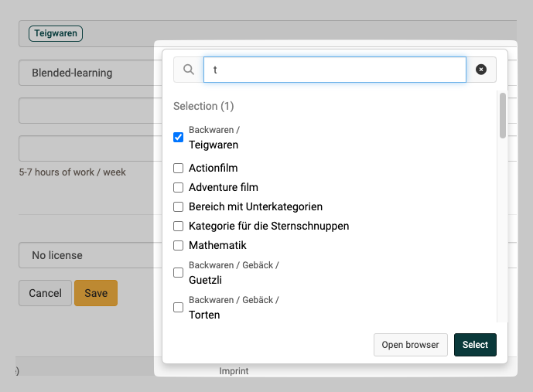Enable the Mathematik checkbox

coord(178,246)
